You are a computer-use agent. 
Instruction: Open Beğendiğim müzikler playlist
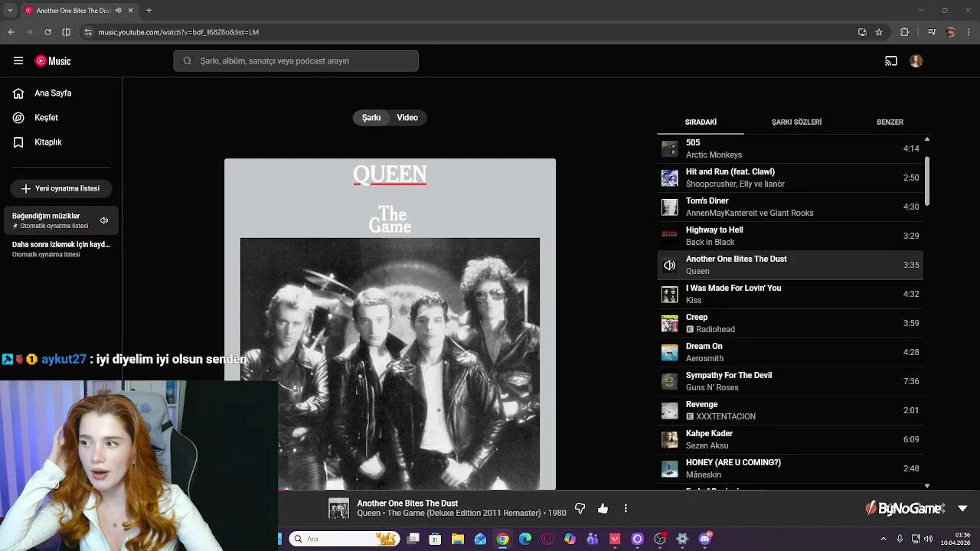tap(61, 220)
